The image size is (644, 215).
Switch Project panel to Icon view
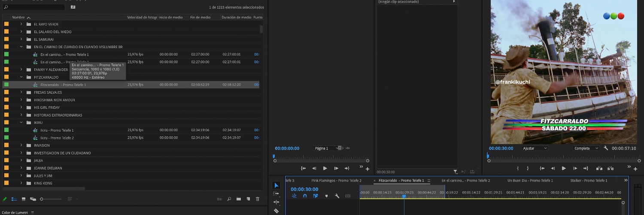pos(24,199)
